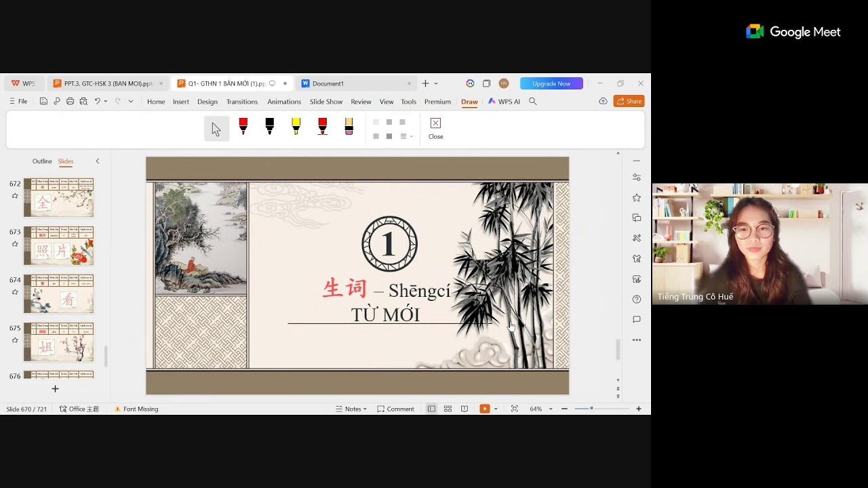Screen dimensions: 868x488
Task: Open the View tab
Action: (387, 102)
